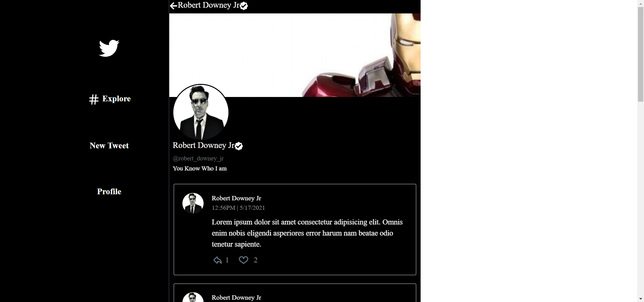Click the scrollbar down arrow
Image resolution: width=644 pixels, height=302 pixels.
tap(641, 299)
